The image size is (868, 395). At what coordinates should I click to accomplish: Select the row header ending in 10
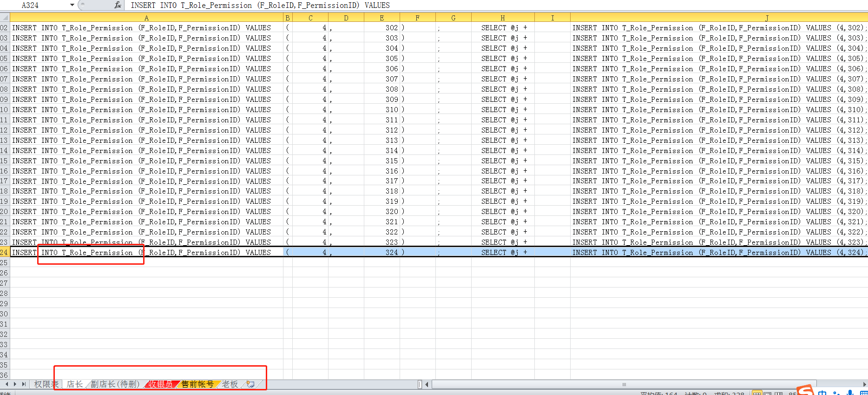(x=5, y=110)
